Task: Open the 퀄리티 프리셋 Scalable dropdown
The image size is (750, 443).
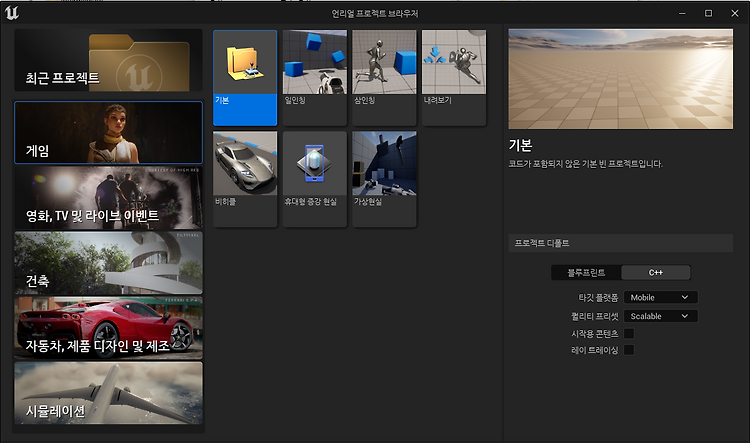Action: [661, 316]
